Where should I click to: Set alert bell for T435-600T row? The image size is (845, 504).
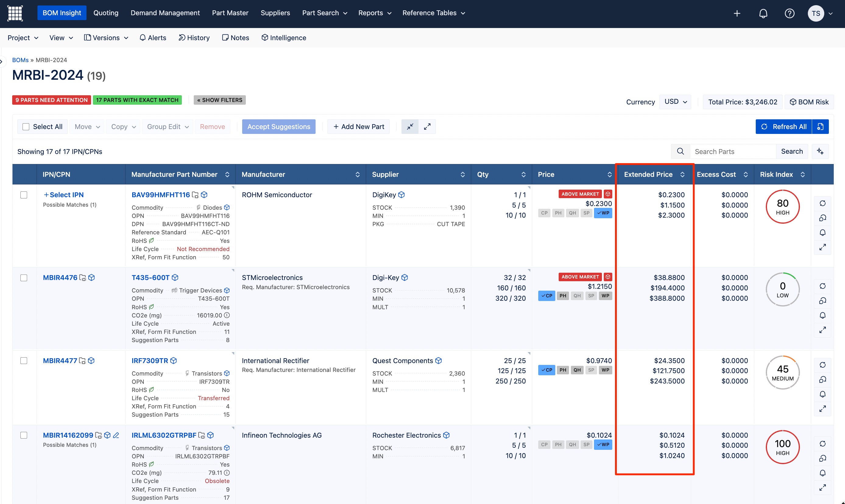point(822,315)
